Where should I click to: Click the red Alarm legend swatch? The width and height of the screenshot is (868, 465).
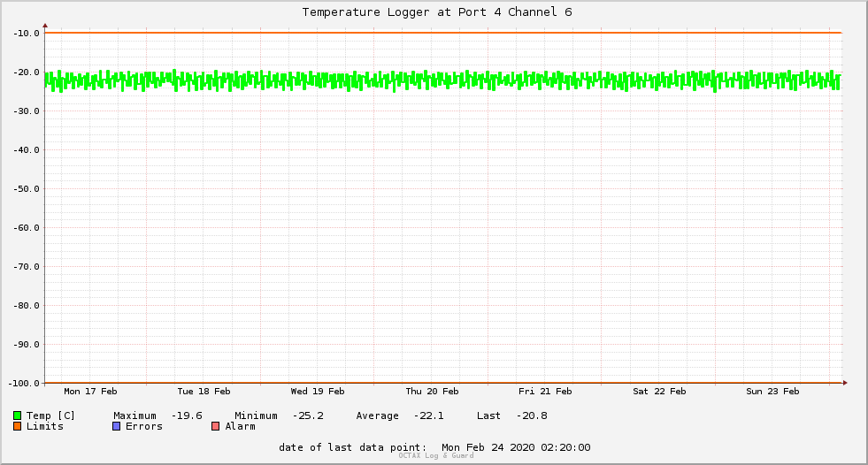[x=215, y=426]
